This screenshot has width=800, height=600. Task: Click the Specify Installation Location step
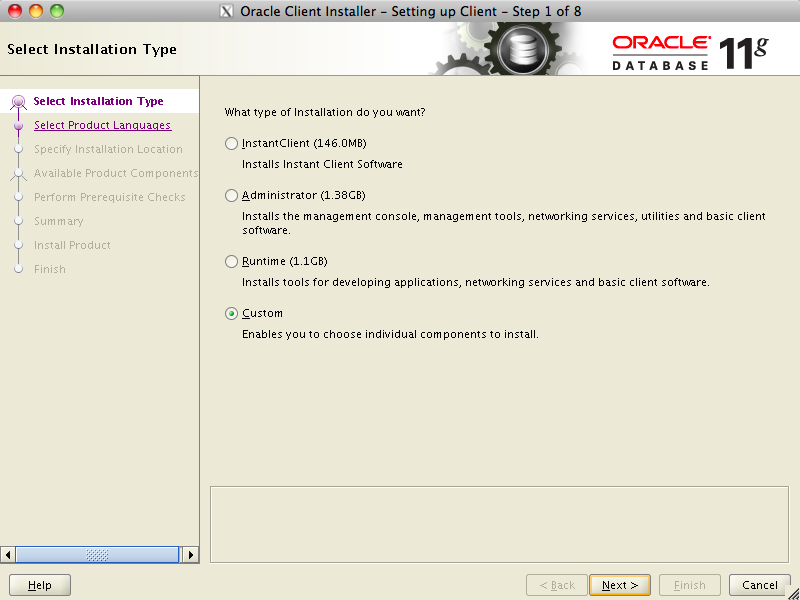(108, 149)
